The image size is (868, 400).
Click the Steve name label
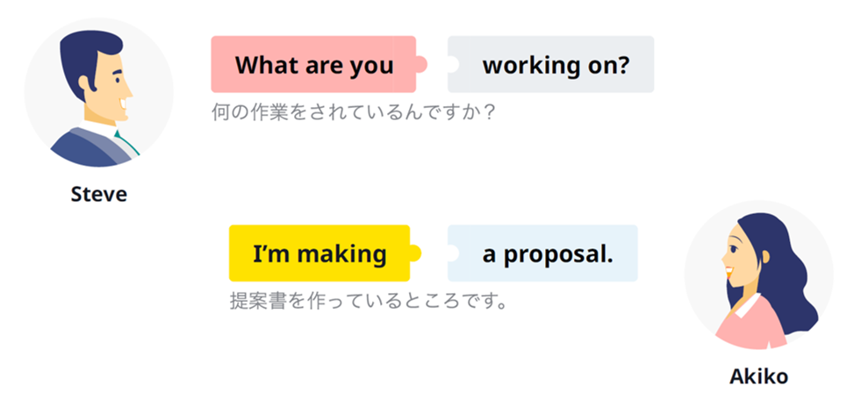coord(98,194)
